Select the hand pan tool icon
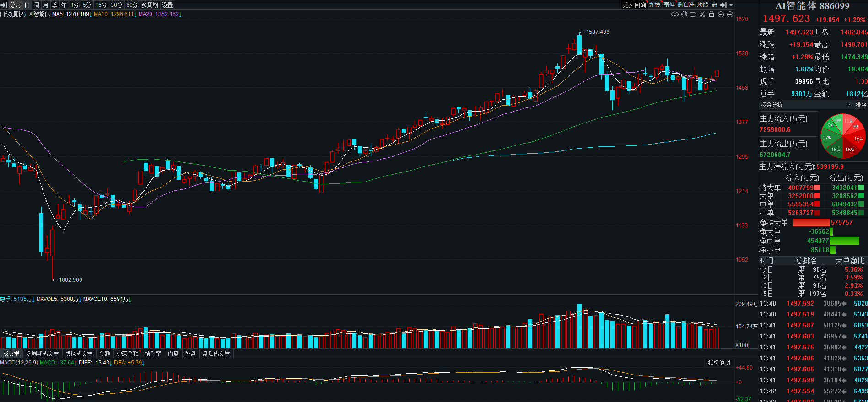This screenshot has height=402, width=868. click(x=684, y=15)
